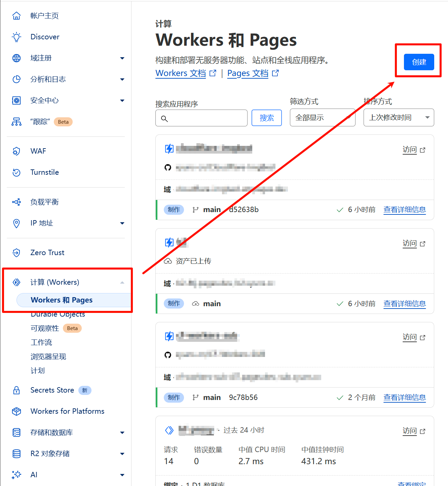Click the "跟踪" network tree icon
Screen dimensions: 448x486
click(x=16, y=122)
